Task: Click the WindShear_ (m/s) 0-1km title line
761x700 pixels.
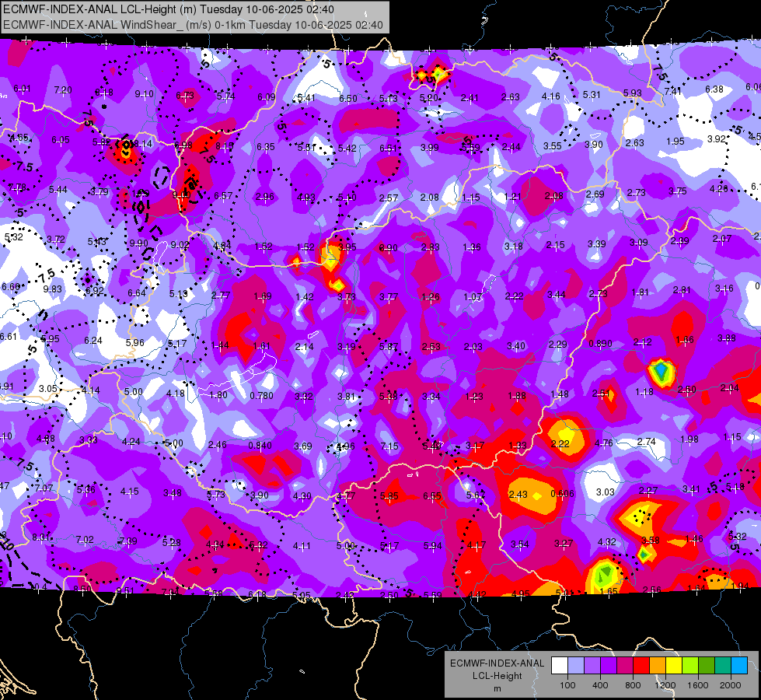Action: point(193,25)
